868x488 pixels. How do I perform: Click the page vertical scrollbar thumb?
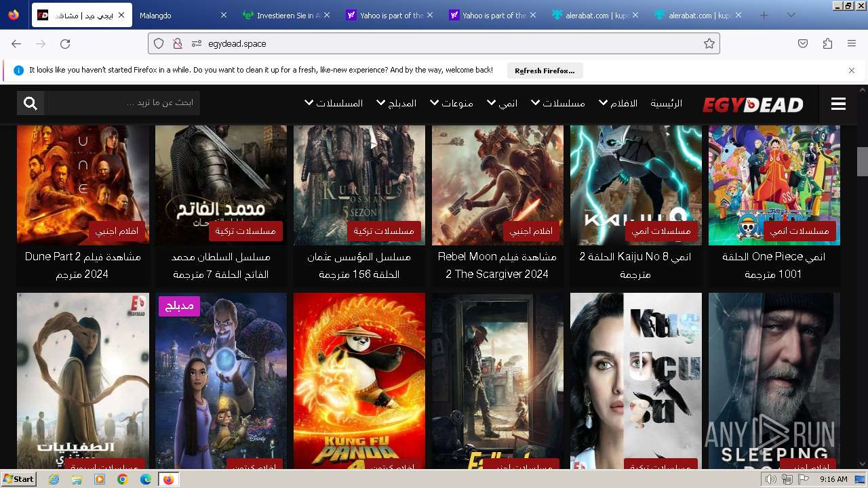pos(863,161)
